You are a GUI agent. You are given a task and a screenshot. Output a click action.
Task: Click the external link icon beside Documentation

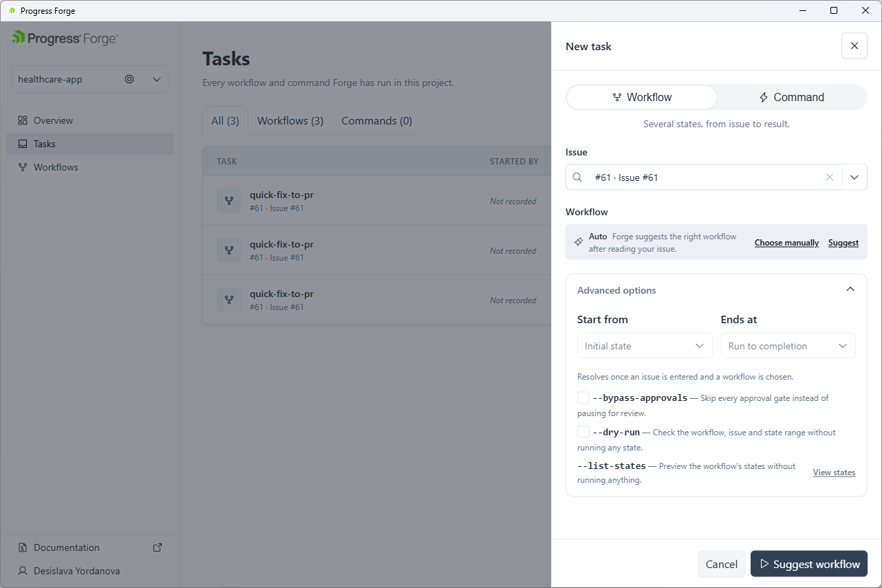[158, 547]
